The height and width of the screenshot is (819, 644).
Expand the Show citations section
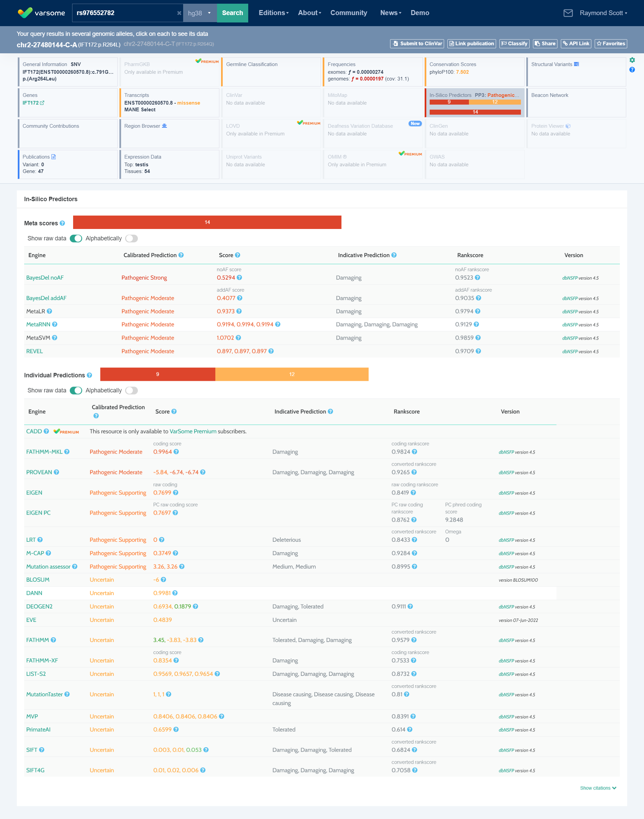pos(598,788)
